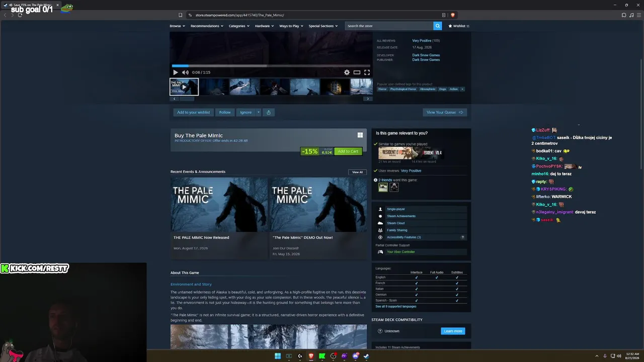Open dropdown arrow next to Ignore

pyautogui.click(x=259, y=112)
